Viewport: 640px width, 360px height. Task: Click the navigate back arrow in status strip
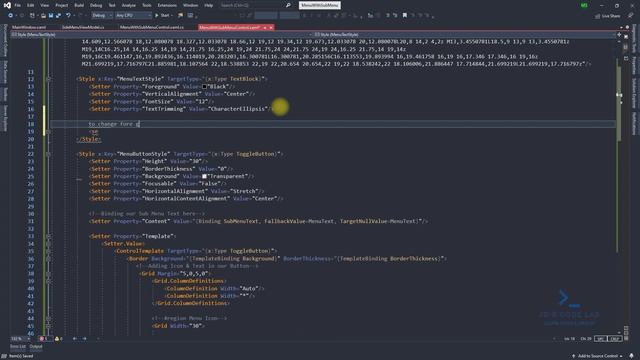tap(75, 339)
